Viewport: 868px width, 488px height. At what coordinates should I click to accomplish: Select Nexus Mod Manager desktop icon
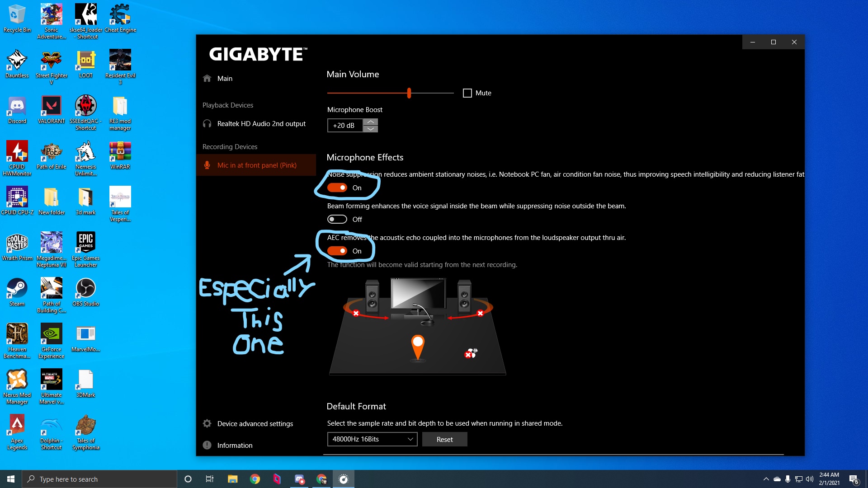point(17,387)
